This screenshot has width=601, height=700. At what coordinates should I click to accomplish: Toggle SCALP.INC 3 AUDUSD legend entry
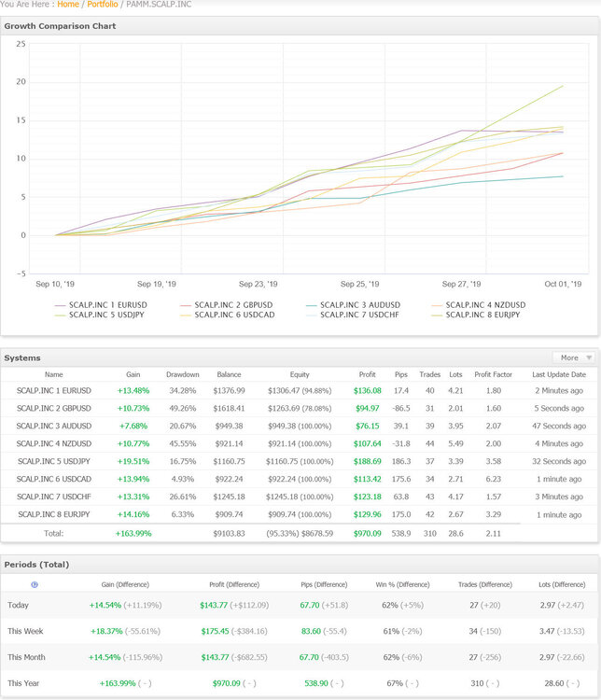pyautogui.click(x=353, y=305)
